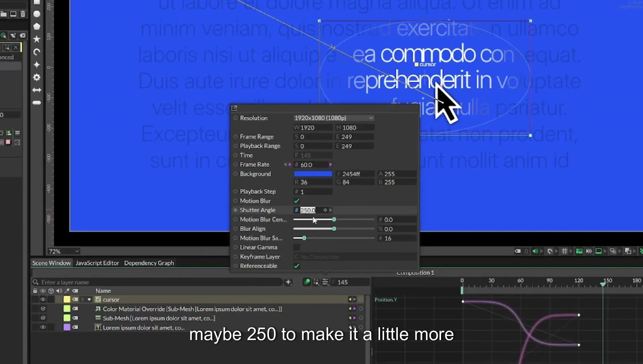
Task: Toggle the viewport grid icon
Action: tap(564, 251)
